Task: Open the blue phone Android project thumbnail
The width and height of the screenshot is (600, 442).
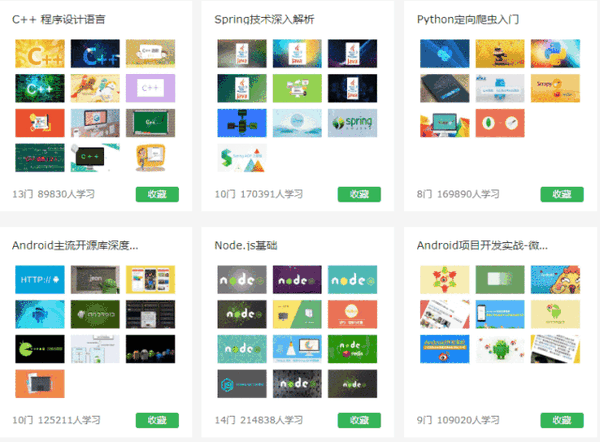Action: pos(500,315)
